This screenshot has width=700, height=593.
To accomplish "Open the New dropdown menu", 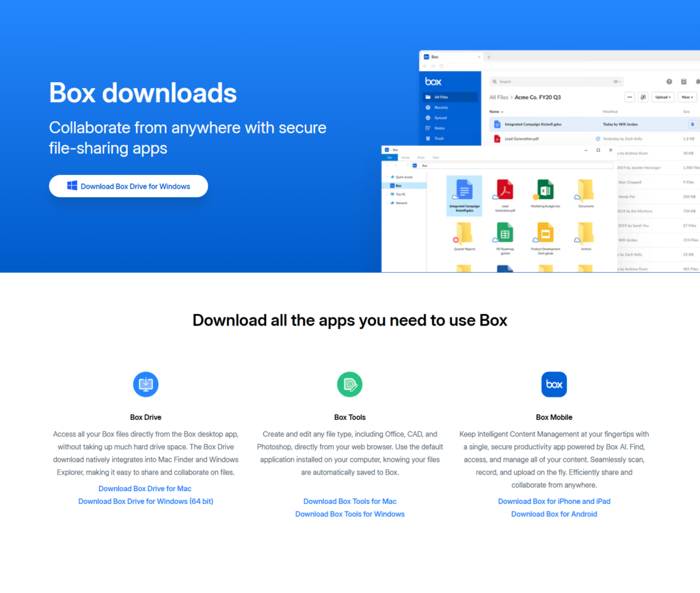I will pyautogui.click(x=687, y=97).
